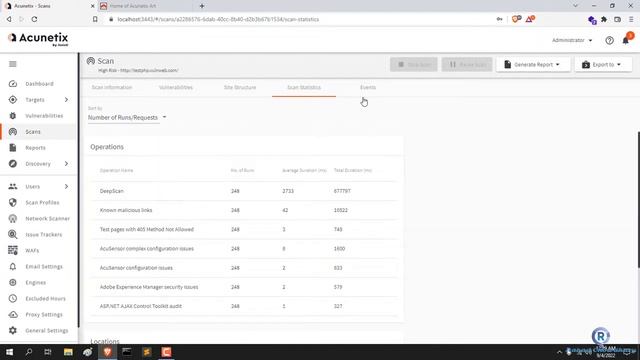Screen dimensions: 640x360
Task: Expand the Targets submenu chevron
Action: 66,100
